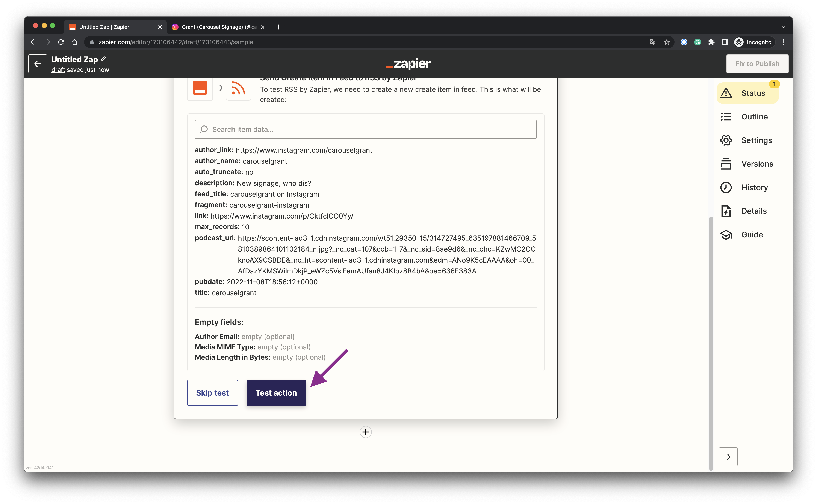This screenshot has width=817, height=504.
Task: Reload the page in browser
Action: 61,42
